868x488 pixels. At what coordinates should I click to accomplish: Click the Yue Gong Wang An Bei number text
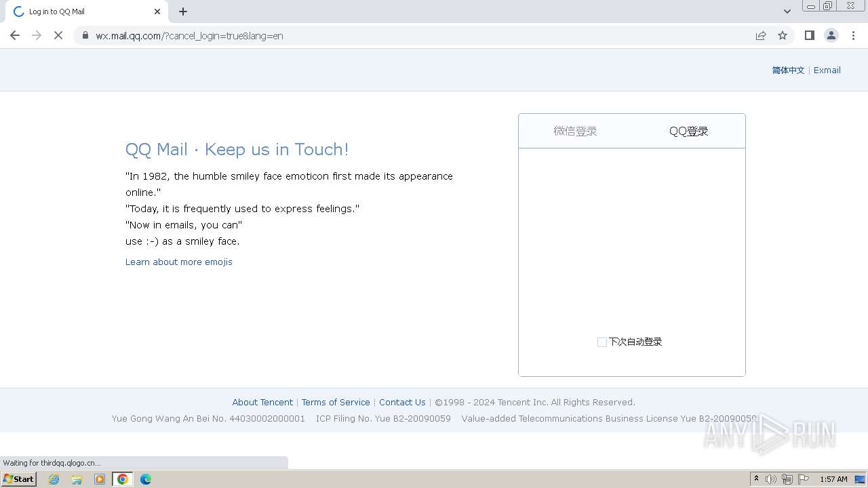[208, 419]
